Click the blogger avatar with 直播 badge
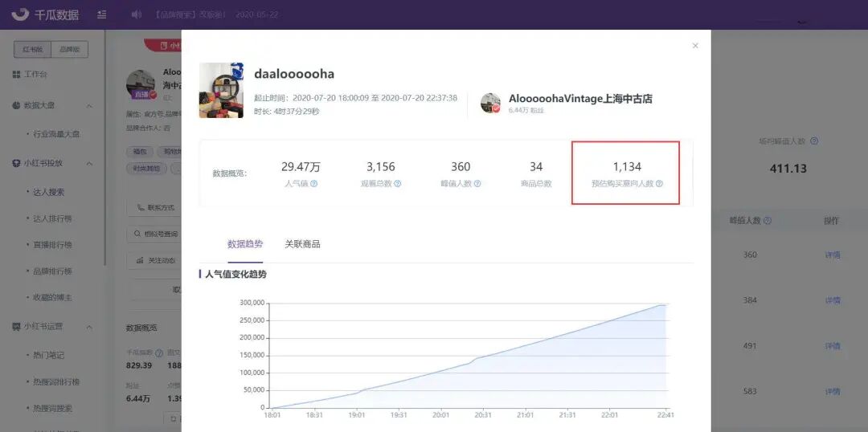 click(141, 84)
